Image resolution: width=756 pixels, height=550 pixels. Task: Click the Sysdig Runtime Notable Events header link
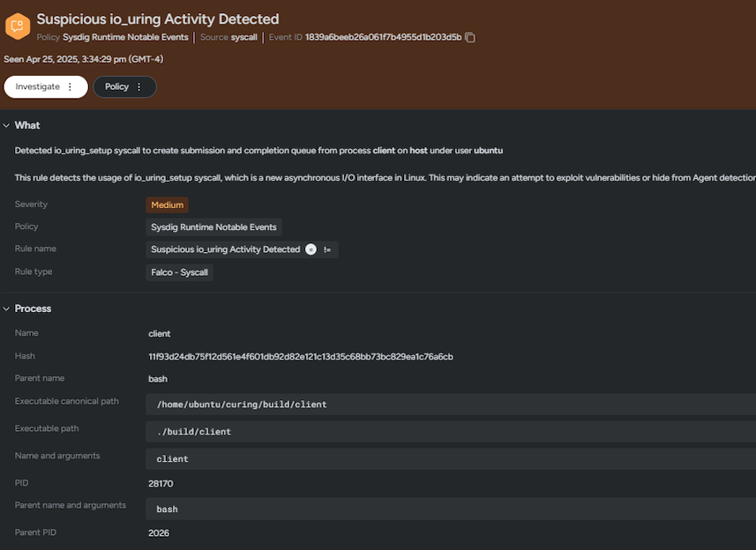pyautogui.click(x=125, y=38)
